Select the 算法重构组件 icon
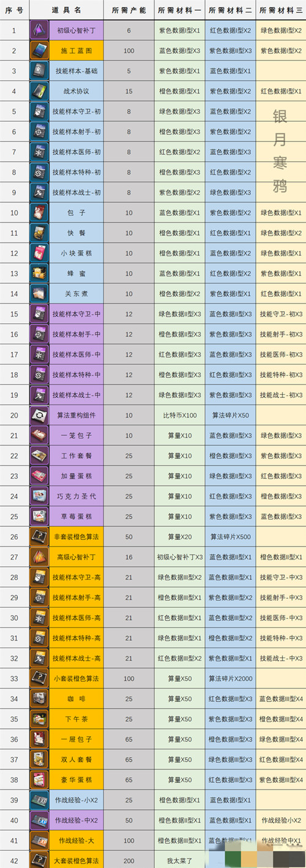This screenshot has width=306, height=868. click(x=39, y=415)
